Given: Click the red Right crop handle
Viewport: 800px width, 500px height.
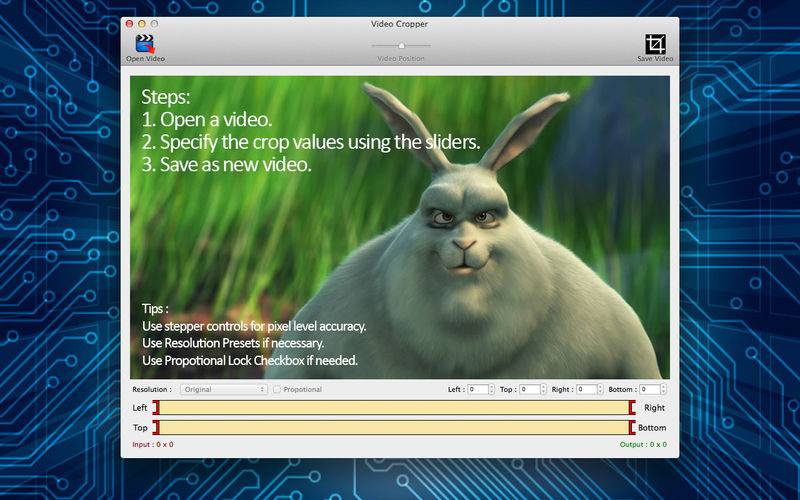Looking at the screenshot, I should pyautogui.click(x=632, y=408).
